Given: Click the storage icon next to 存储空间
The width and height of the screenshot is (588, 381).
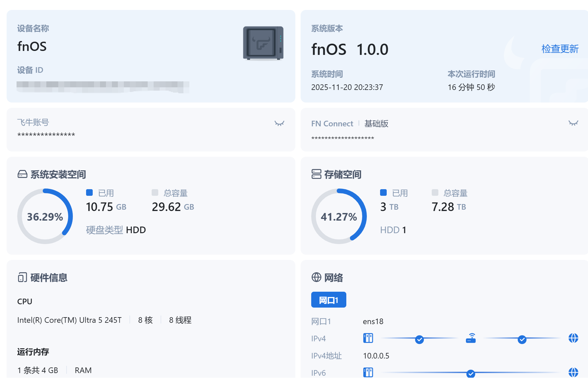Looking at the screenshot, I should click(x=317, y=174).
